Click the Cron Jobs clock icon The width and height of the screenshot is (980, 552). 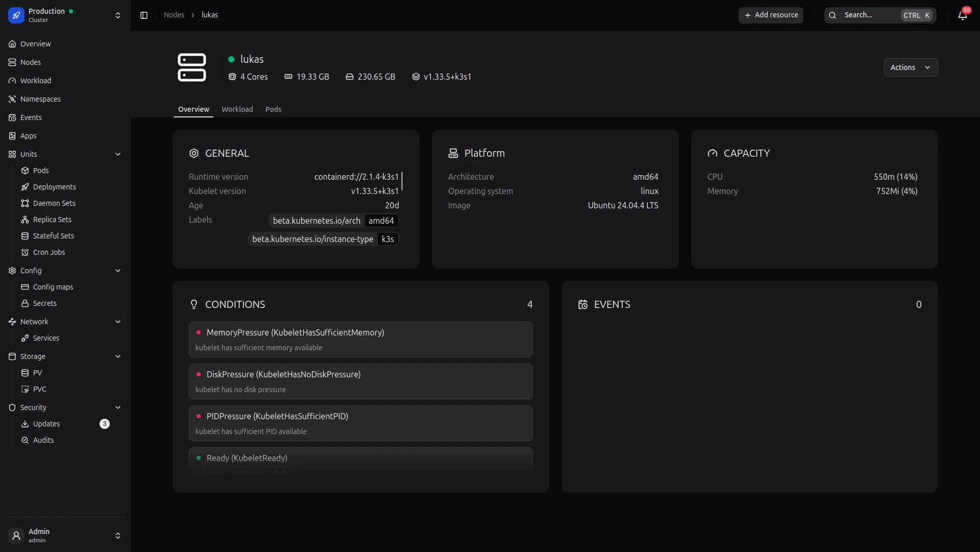tap(25, 252)
